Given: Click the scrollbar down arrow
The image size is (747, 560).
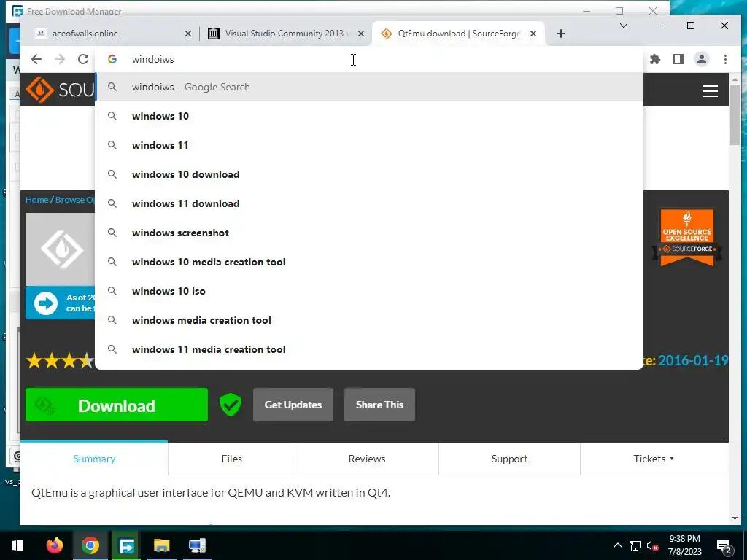Looking at the screenshot, I should 735,518.
